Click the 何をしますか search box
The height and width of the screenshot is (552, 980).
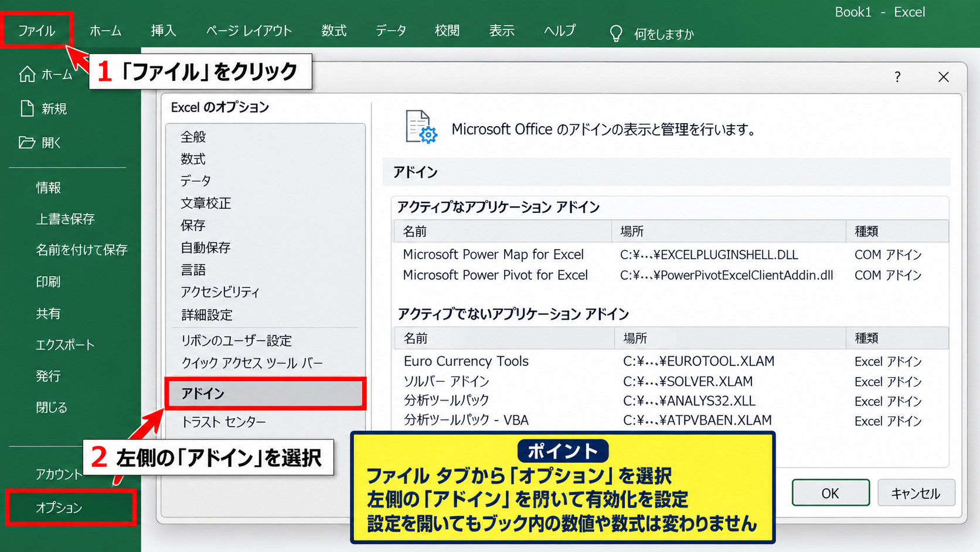pos(664,34)
